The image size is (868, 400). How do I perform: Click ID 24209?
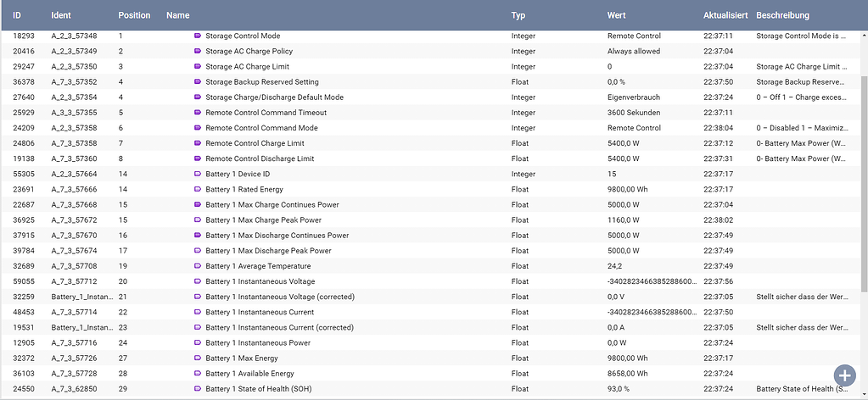point(23,128)
